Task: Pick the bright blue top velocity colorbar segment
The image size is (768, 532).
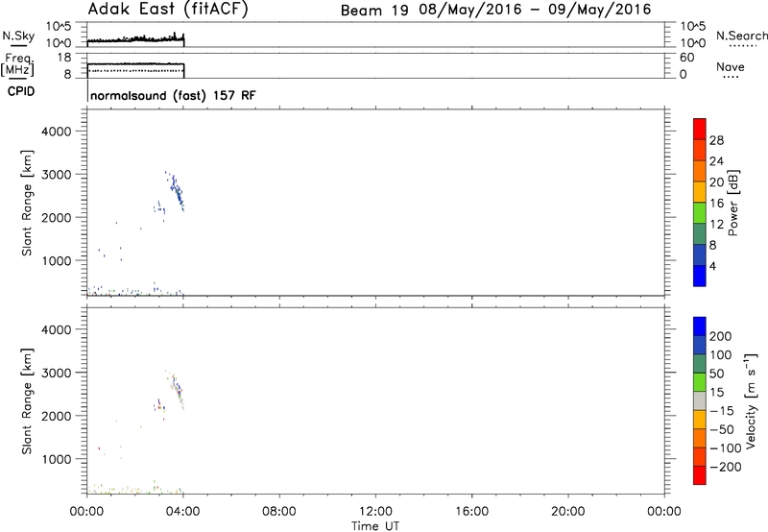Action: 700,326
